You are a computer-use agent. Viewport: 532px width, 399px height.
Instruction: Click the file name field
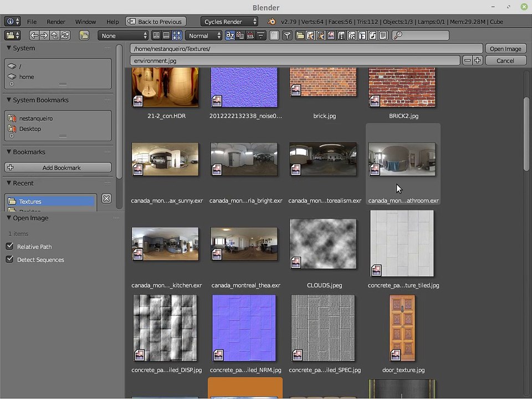(x=295, y=61)
